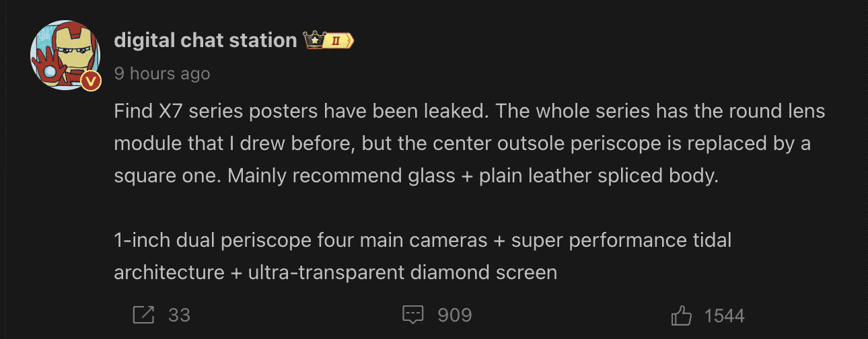Click the words "super performance tidal"

pyautogui.click(x=621, y=240)
